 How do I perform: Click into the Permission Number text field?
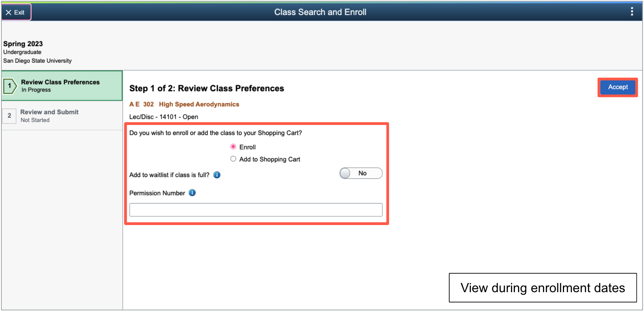(x=256, y=210)
